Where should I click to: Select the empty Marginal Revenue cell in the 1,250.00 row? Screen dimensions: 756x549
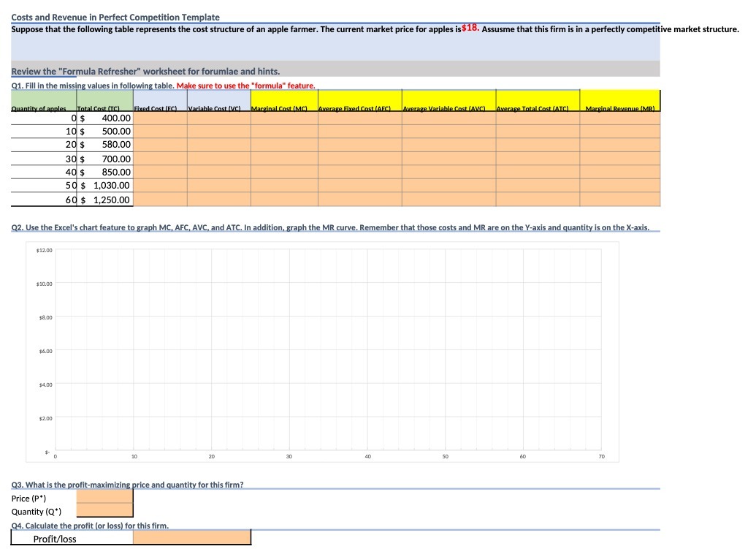click(x=620, y=200)
